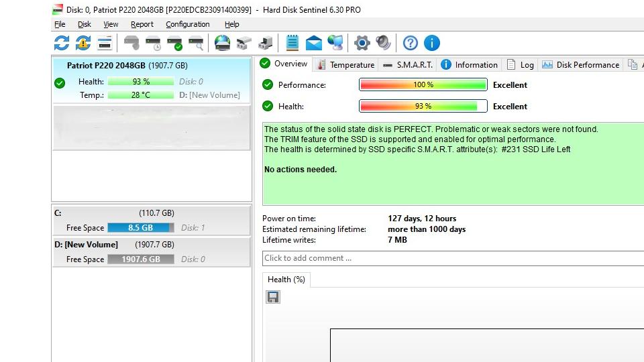
Task: Switch to the Overview tab
Action: coord(284,64)
